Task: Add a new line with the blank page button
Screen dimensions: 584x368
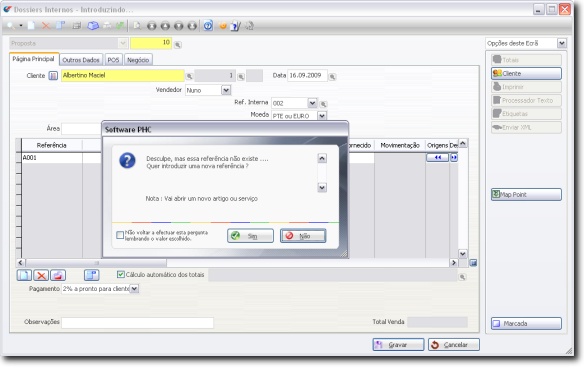Action: tap(24, 275)
